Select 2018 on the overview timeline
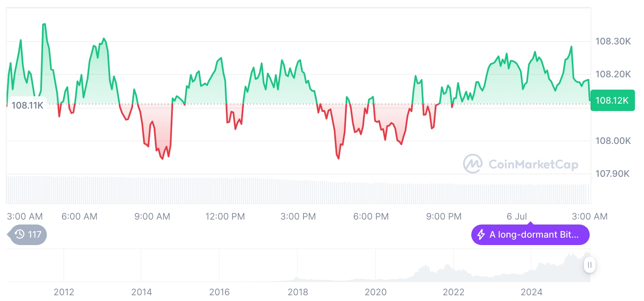644x301 pixels. (x=298, y=292)
